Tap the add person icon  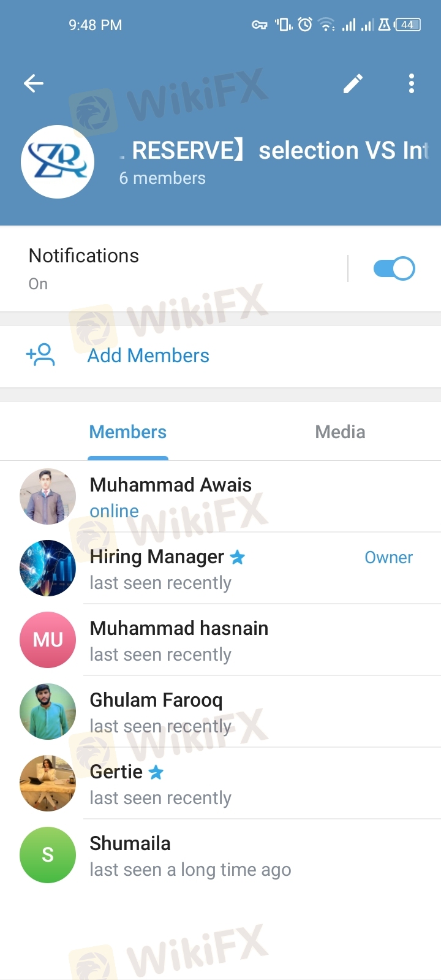point(40,355)
